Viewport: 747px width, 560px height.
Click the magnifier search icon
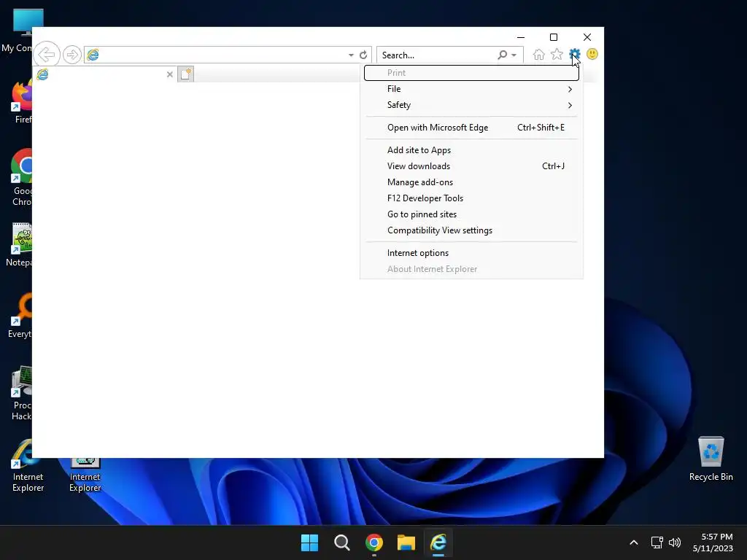click(502, 55)
